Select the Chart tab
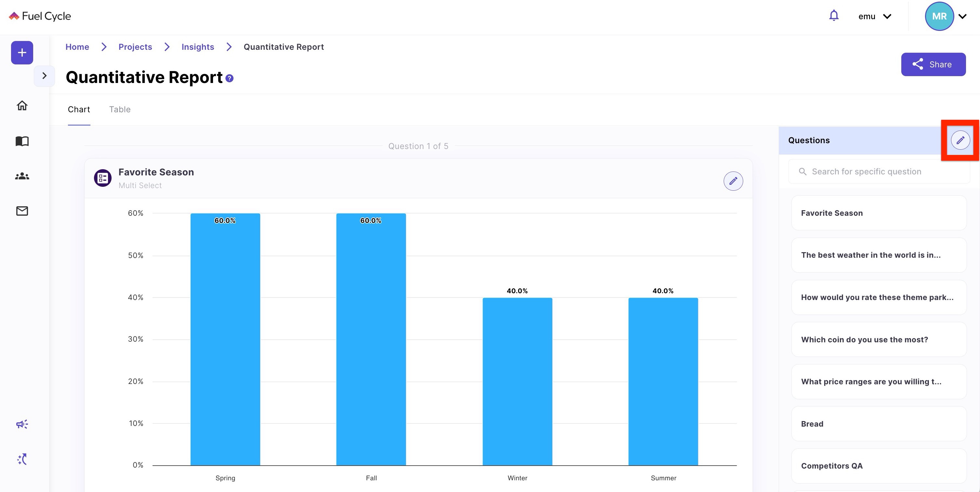Viewport: 980px width, 492px height. pyautogui.click(x=79, y=110)
